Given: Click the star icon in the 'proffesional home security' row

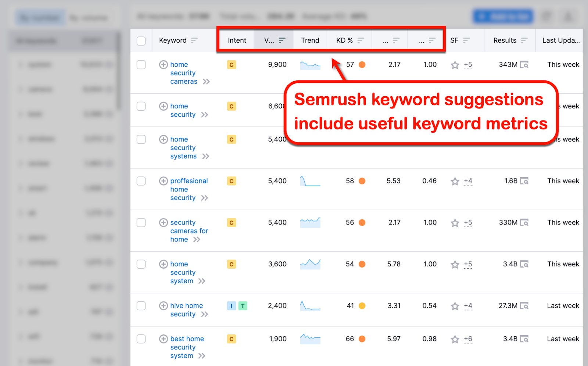Looking at the screenshot, I should coord(455,181).
